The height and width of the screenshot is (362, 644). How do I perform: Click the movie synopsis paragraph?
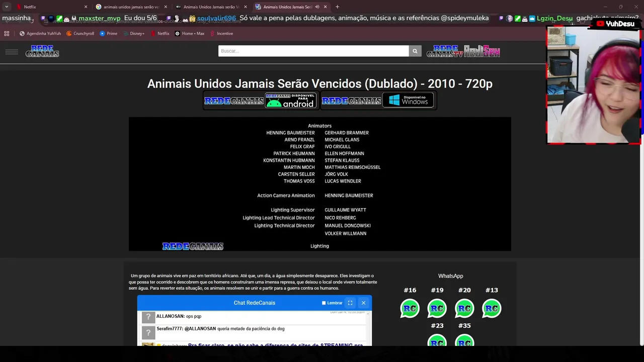click(253, 282)
